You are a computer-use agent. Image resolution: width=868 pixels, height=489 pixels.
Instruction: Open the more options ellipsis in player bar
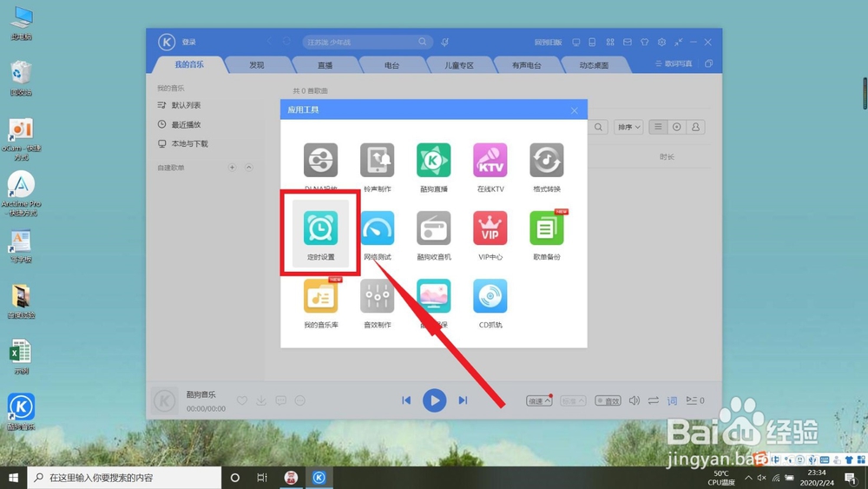(300, 400)
